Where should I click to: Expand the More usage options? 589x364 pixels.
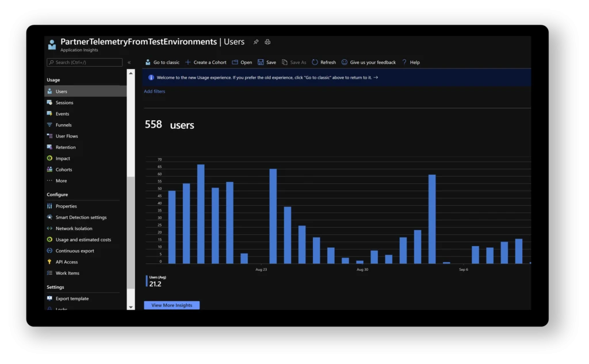60,181
